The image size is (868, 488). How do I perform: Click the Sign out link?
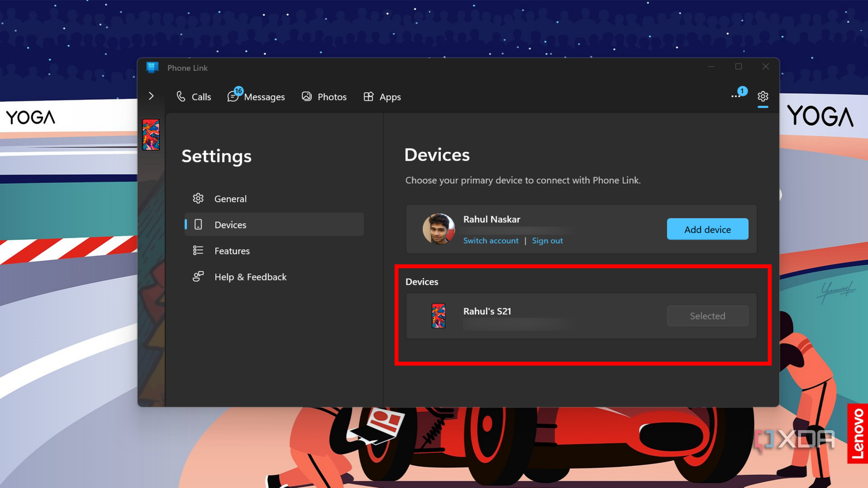[x=547, y=240]
